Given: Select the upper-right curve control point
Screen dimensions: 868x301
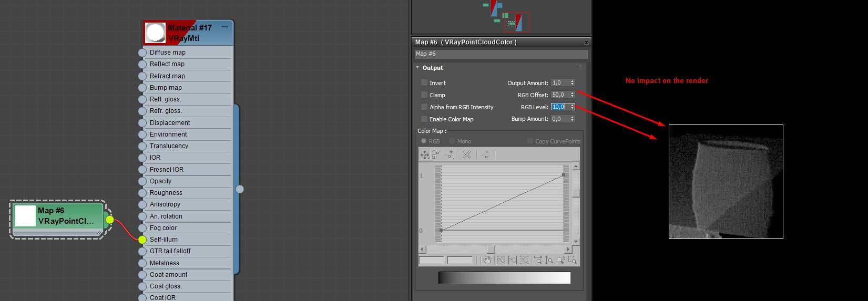Looking at the screenshot, I should 564,175.
